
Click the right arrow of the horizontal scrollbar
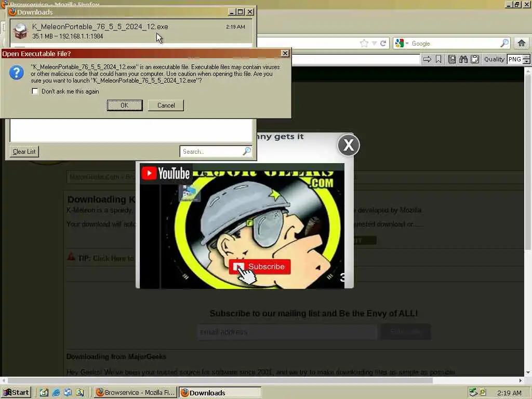pos(521,380)
